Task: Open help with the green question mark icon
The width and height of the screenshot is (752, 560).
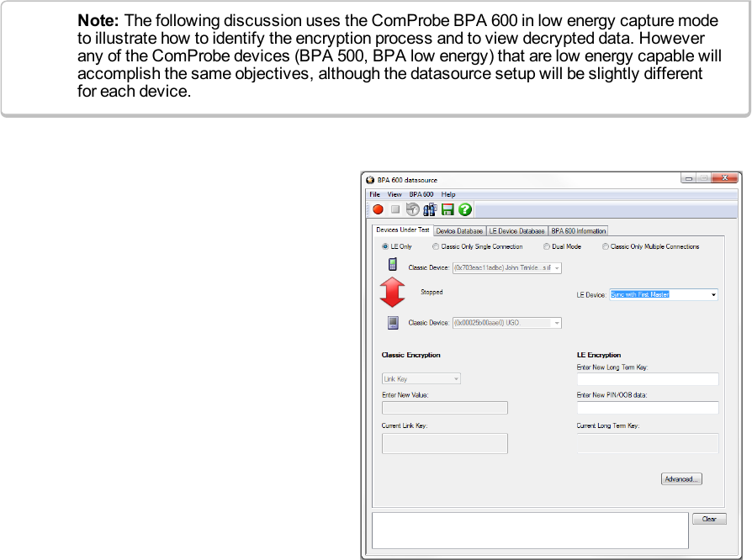Action: tap(465, 209)
